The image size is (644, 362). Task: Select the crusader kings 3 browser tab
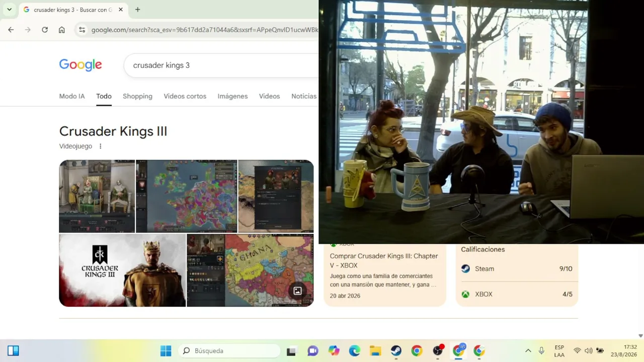(x=73, y=10)
